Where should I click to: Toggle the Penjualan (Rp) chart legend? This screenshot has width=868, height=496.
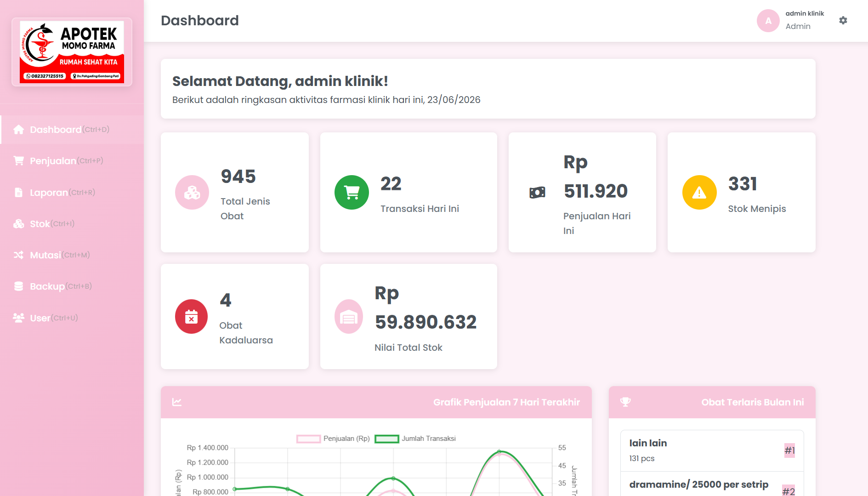tap(333, 439)
